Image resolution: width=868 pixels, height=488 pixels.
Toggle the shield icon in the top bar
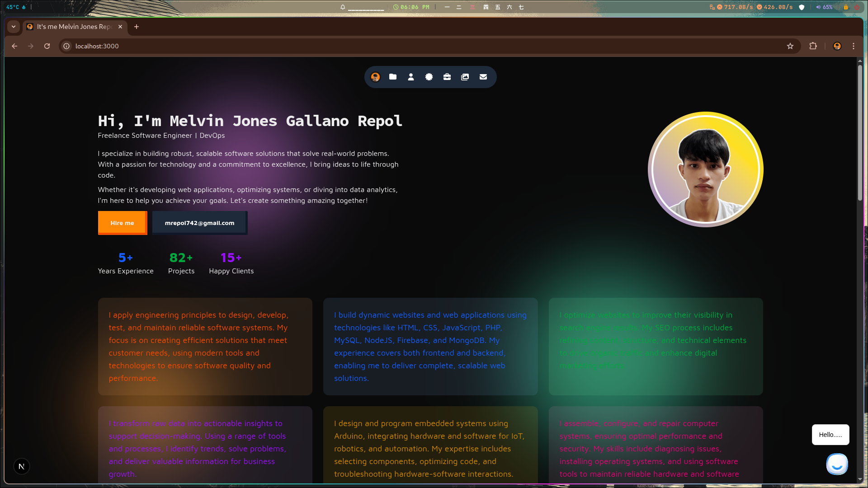[x=801, y=7]
